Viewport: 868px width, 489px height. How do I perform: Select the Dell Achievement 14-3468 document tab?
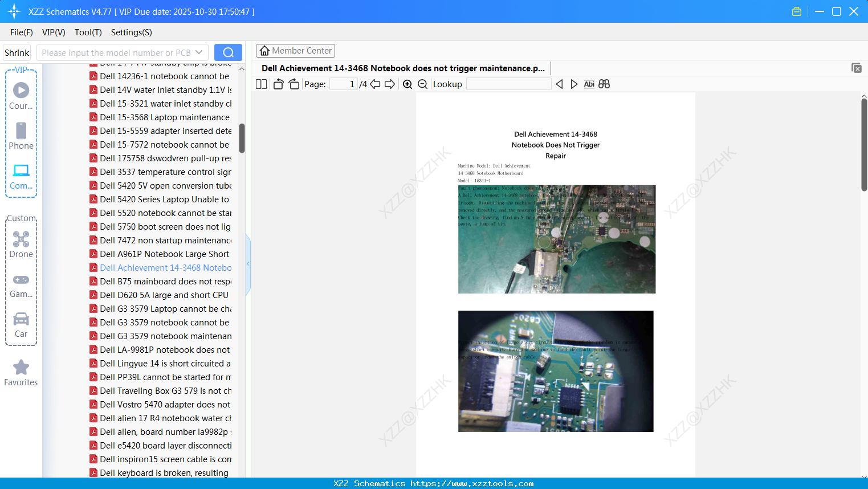[403, 68]
